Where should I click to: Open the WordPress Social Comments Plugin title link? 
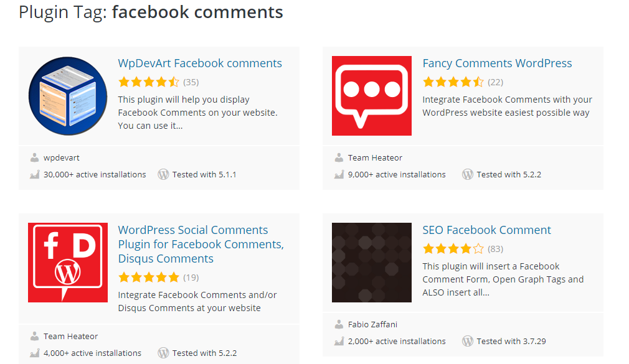(x=201, y=244)
